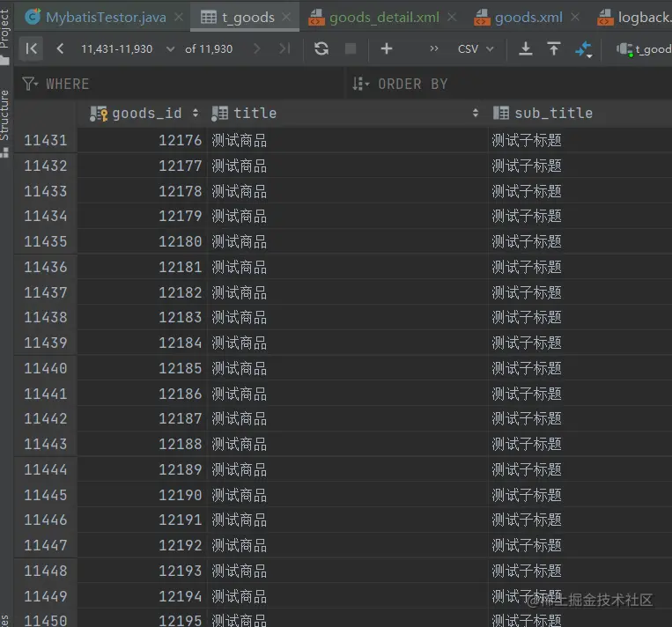Close the goods.xml tab

pyautogui.click(x=575, y=17)
